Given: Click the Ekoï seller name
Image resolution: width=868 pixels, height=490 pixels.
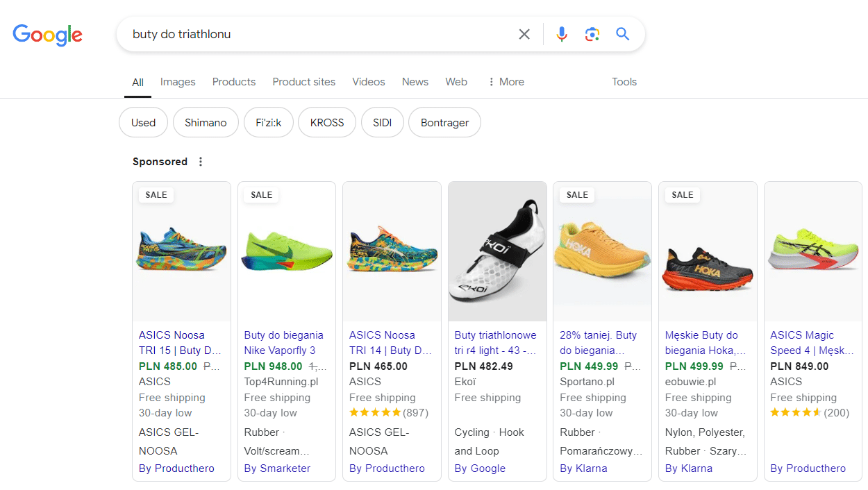Looking at the screenshot, I should point(465,382).
